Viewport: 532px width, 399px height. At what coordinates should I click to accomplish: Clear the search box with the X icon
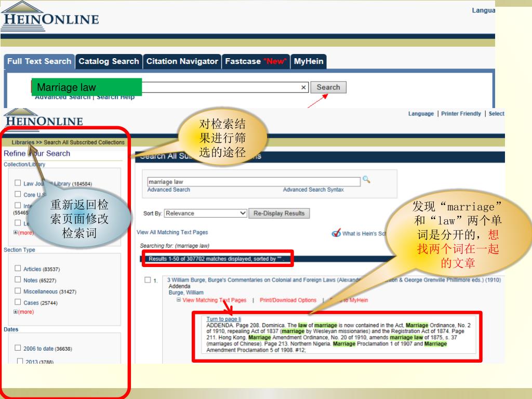(303, 87)
